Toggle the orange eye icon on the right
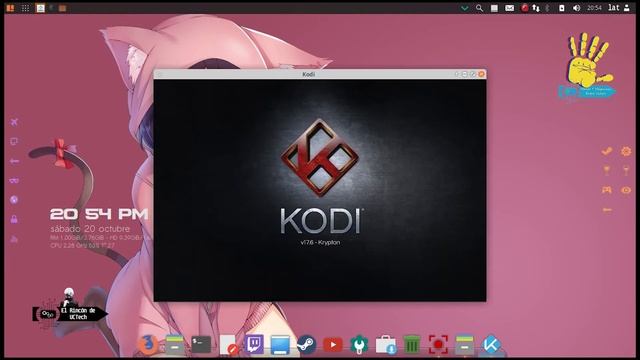The width and height of the screenshot is (640, 360). point(626,190)
